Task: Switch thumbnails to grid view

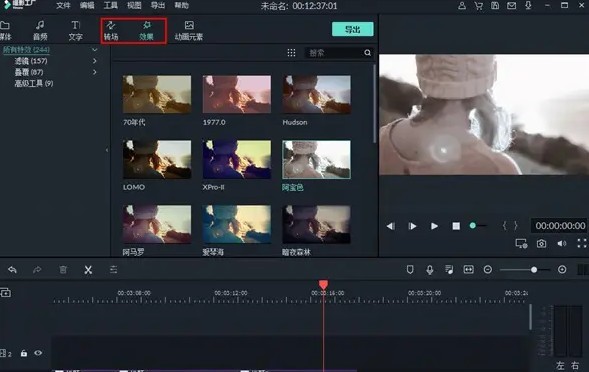Action: [291, 53]
